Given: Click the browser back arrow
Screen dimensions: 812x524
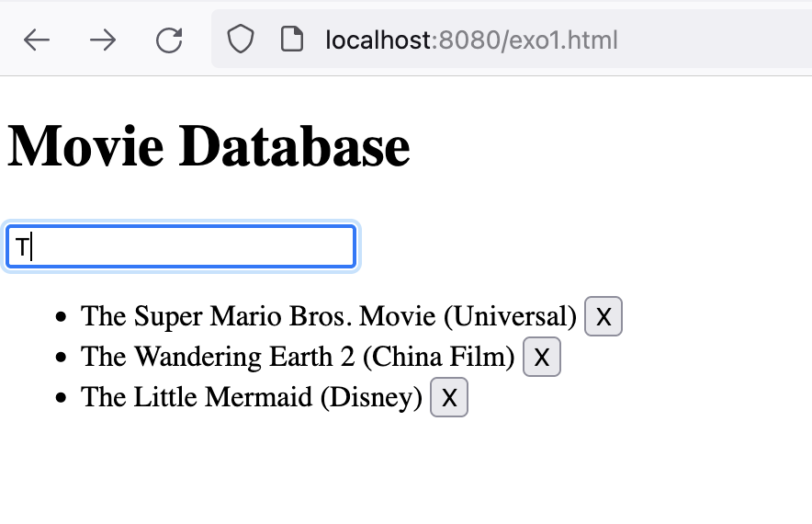Looking at the screenshot, I should 37,40.
